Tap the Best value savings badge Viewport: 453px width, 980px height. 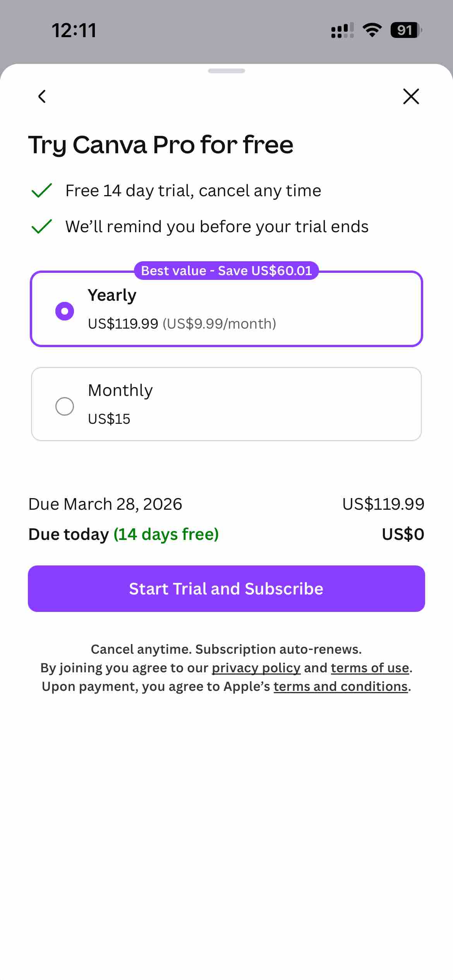click(x=226, y=271)
